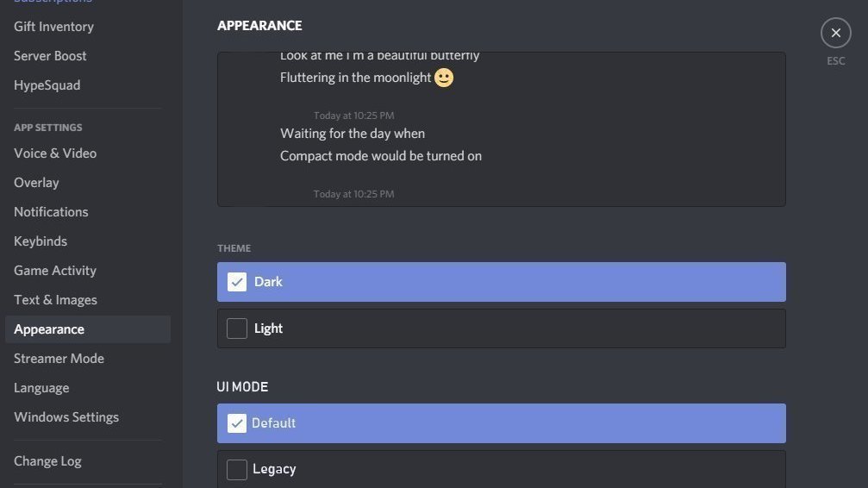Open Gift Inventory settings
Image resolution: width=868 pixels, height=488 pixels.
pos(53,27)
